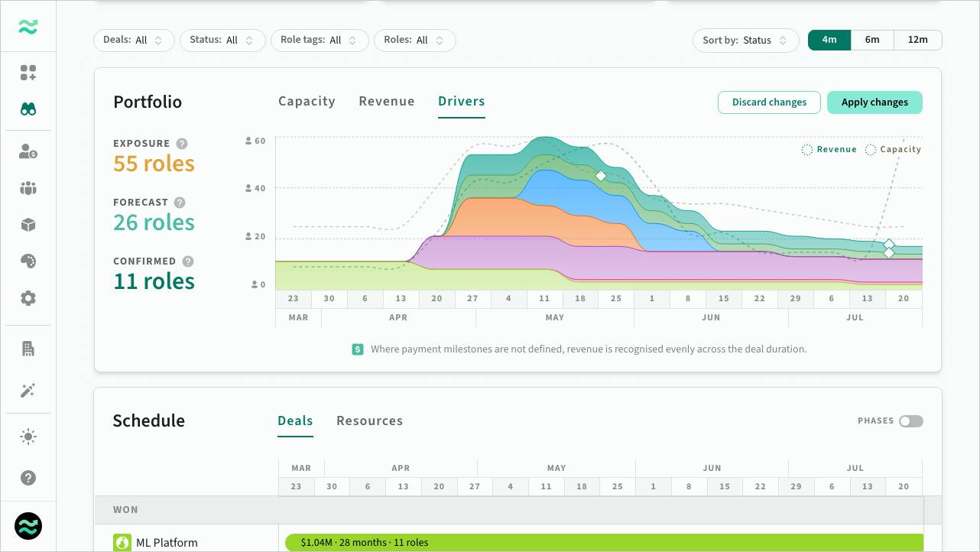Select the cube icon in sidebar
Image resolution: width=980 pixels, height=552 pixels.
click(28, 225)
